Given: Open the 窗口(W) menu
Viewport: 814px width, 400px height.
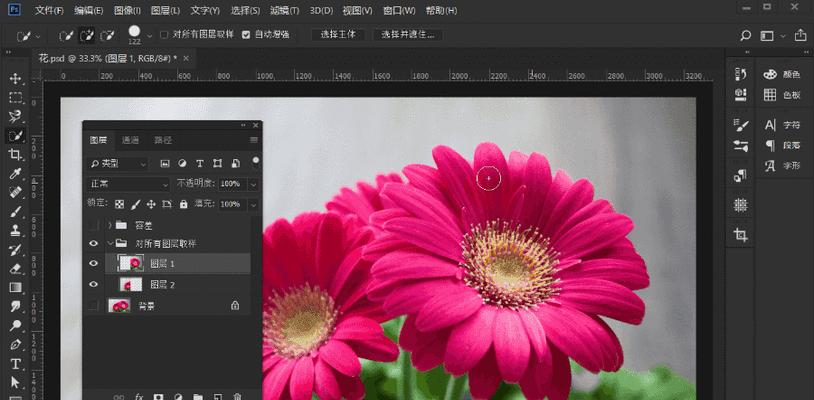Looking at the screenshot, I should click(x=399, y=10).
